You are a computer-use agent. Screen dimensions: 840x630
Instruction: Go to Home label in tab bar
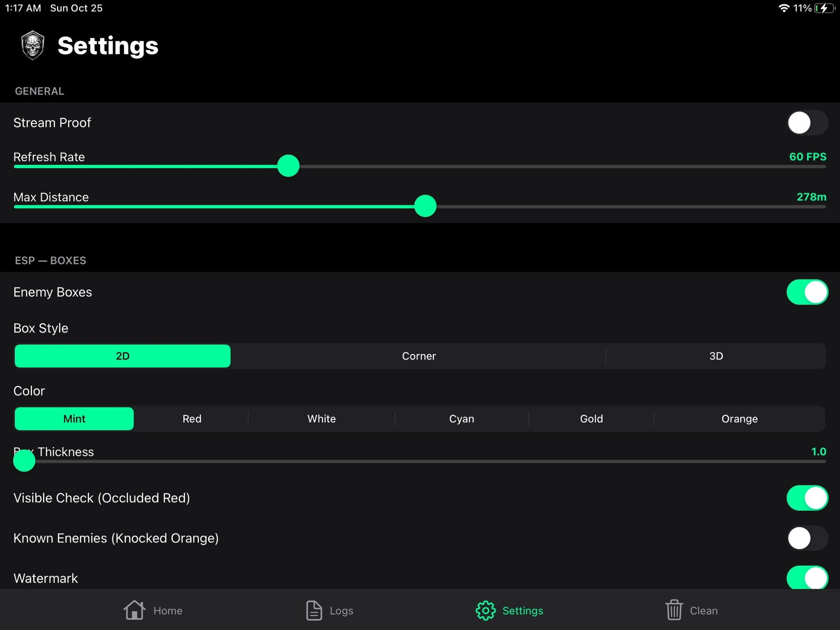168,611
